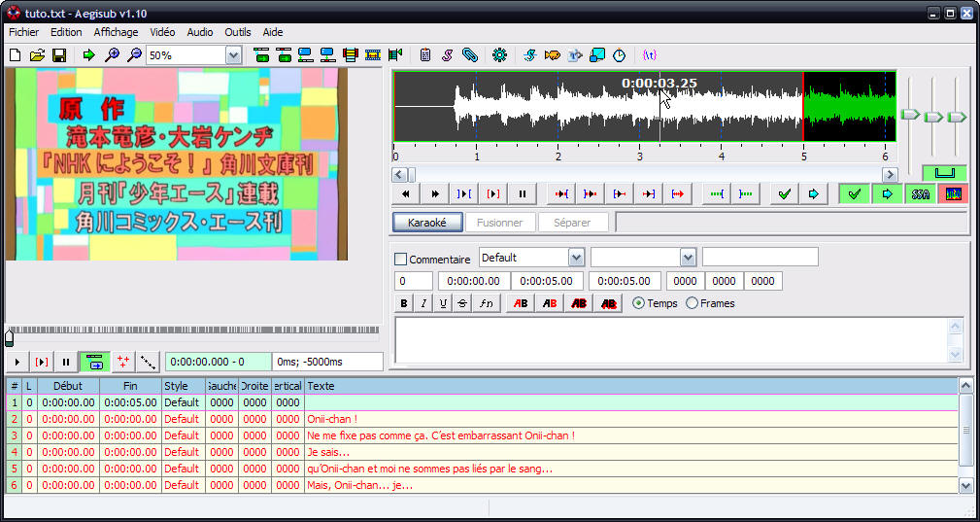
Task: Set shadow color with last AB button
Action: (x=608, y=304)
